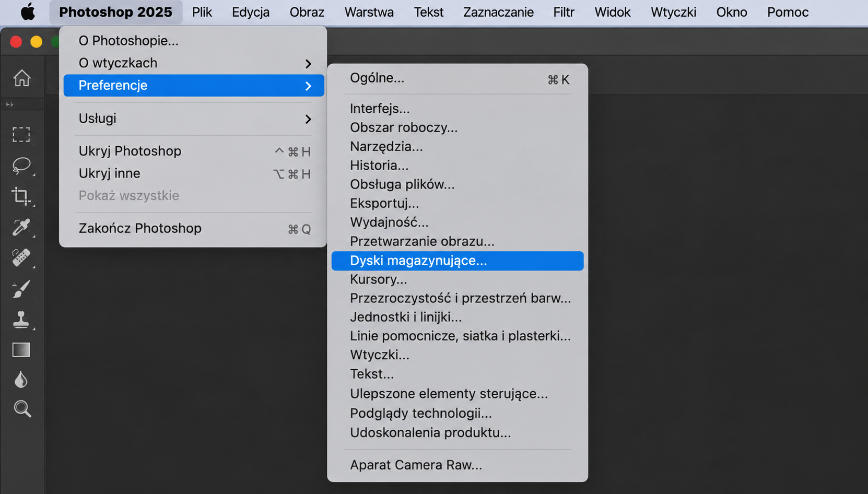
Task: Choose Ukryj Photoshop entry
Action: (194, 151)
